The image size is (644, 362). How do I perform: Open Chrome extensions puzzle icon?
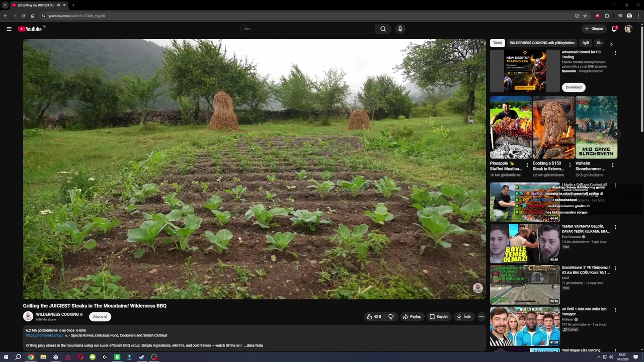[607, 16]
